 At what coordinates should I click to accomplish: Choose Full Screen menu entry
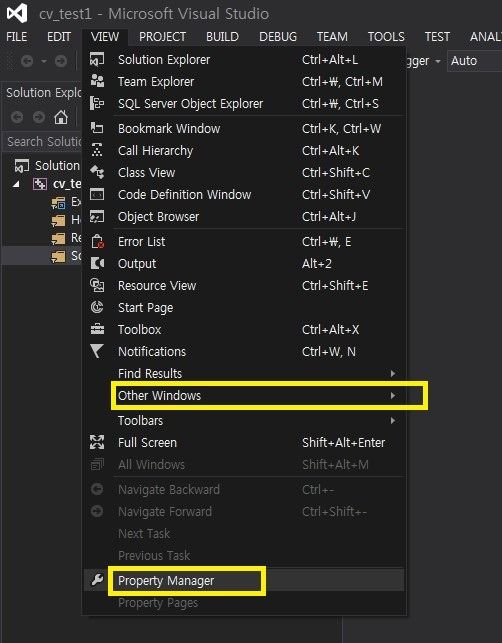click(x=244, y=442)
